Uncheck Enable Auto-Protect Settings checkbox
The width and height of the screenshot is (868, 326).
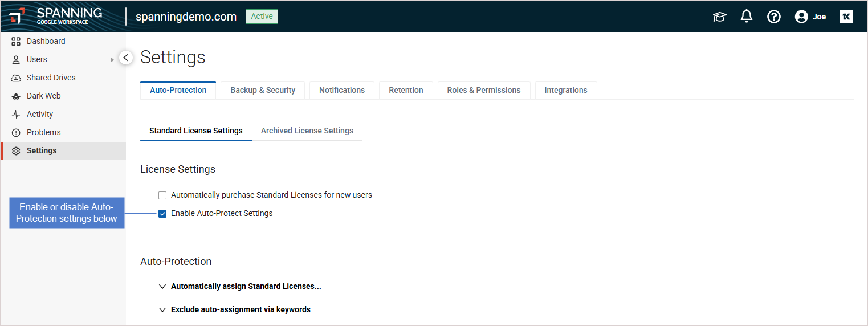pos(162,214)
